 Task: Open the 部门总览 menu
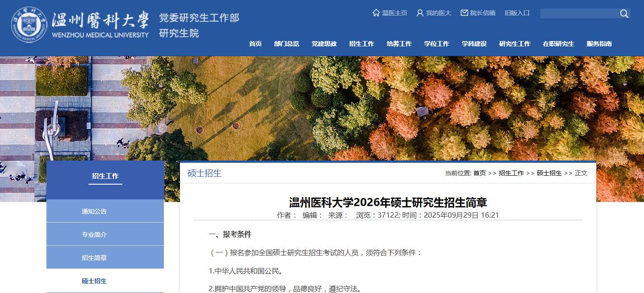coord(287,44)
